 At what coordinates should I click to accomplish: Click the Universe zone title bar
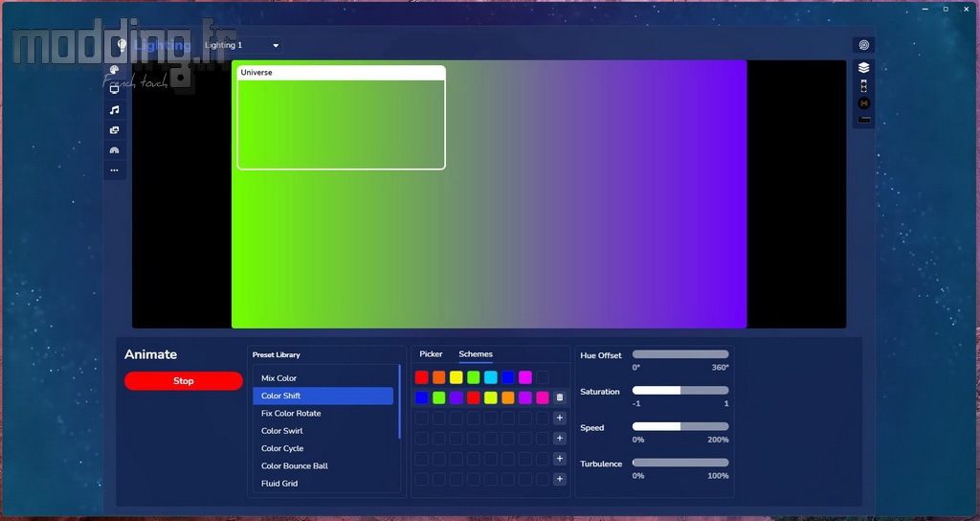tap(342, 73)
